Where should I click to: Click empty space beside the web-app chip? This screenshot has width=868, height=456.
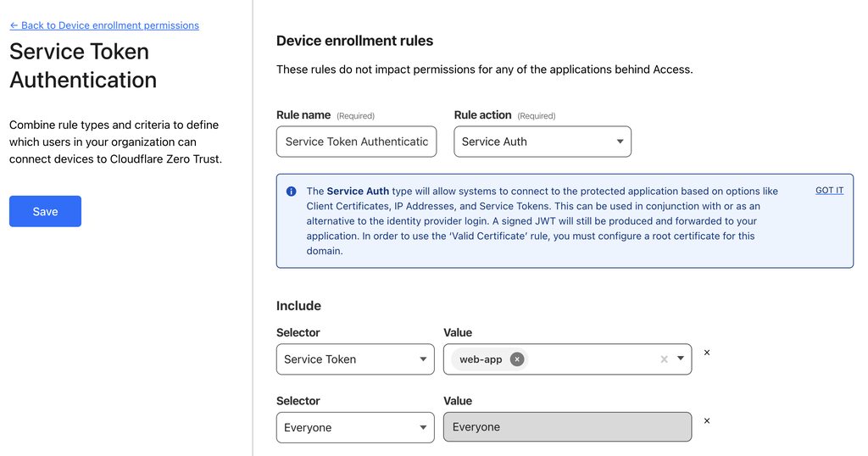[593, 359]
